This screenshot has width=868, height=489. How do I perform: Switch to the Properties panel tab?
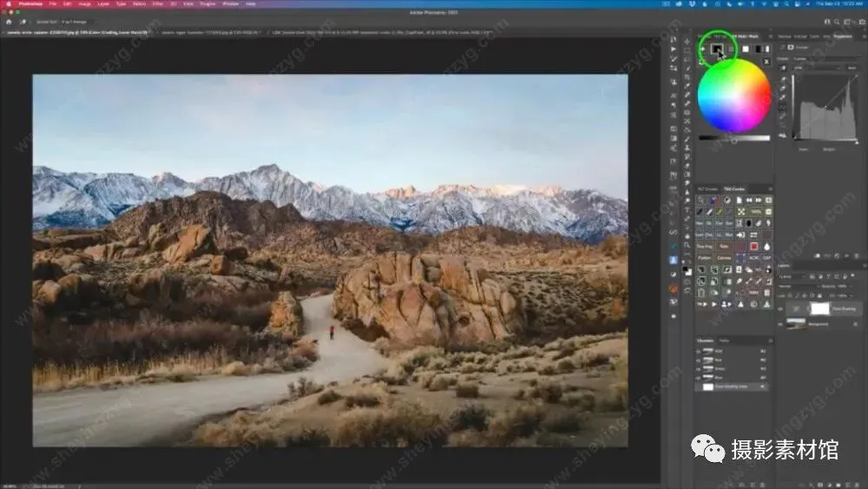point(843,36)
